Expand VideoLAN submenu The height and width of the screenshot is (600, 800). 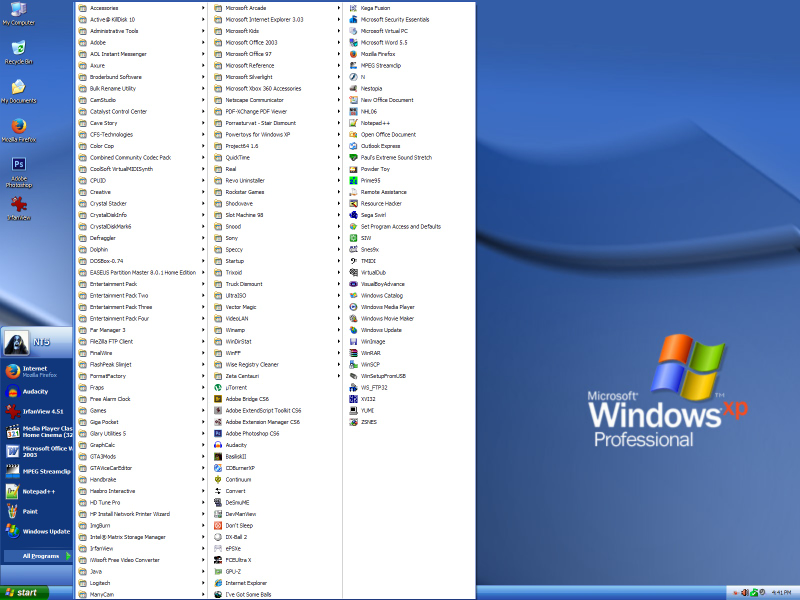[277, 318]
